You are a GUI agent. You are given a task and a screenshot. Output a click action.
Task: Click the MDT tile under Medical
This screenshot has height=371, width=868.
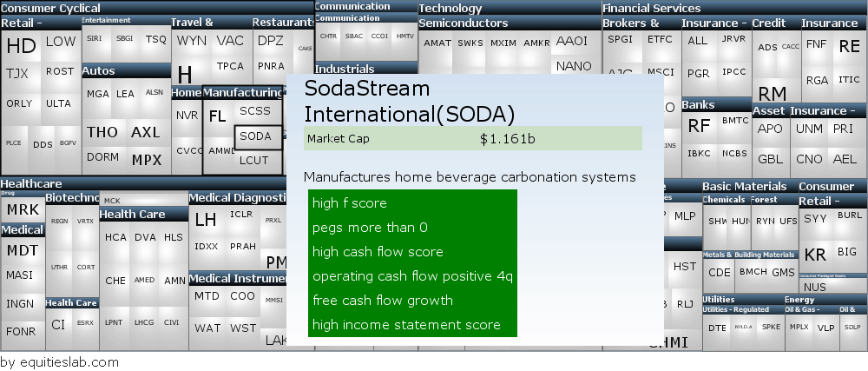pyautogui.click(x=23, y=250)
